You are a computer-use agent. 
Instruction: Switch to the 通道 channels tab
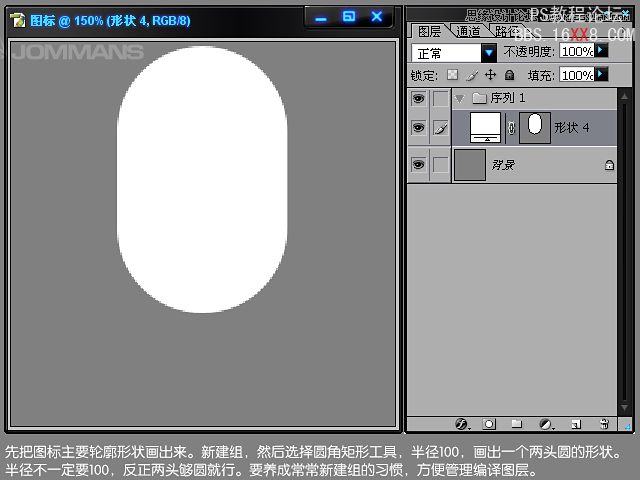pos(468,31)
